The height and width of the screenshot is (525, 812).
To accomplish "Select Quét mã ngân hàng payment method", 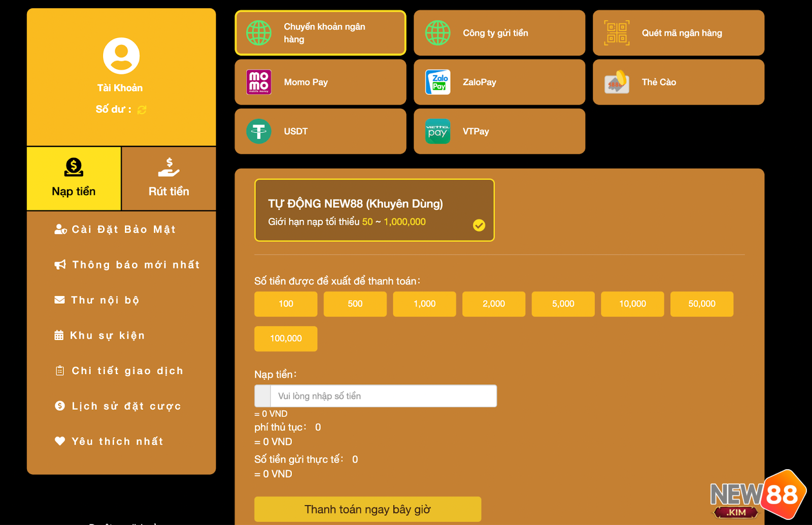I will click(679, 33).
